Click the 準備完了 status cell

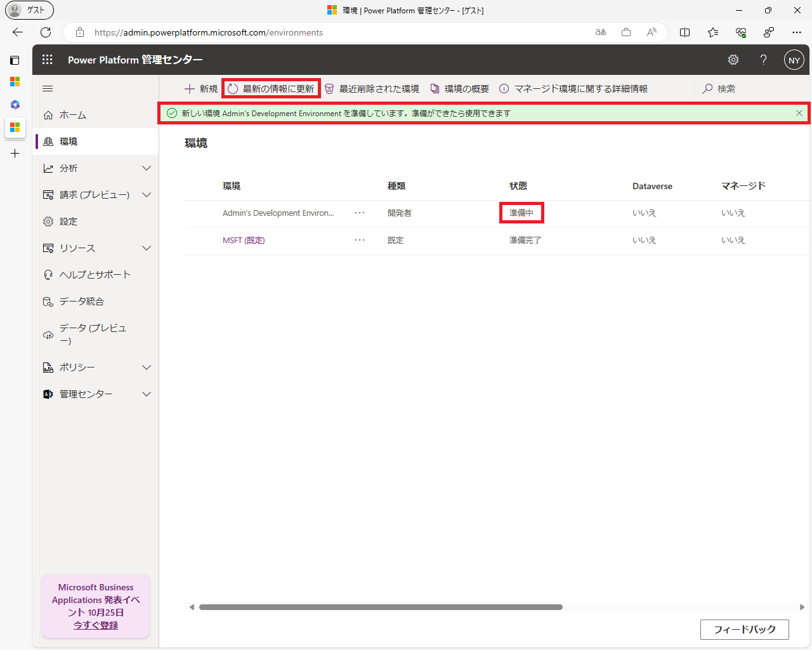coord(525,241)
